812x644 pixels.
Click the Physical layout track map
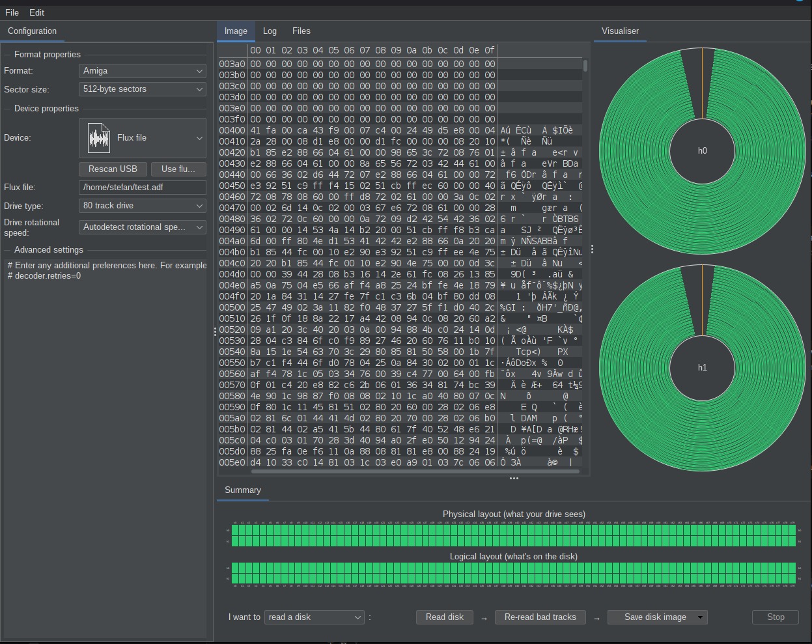[514, 535]
